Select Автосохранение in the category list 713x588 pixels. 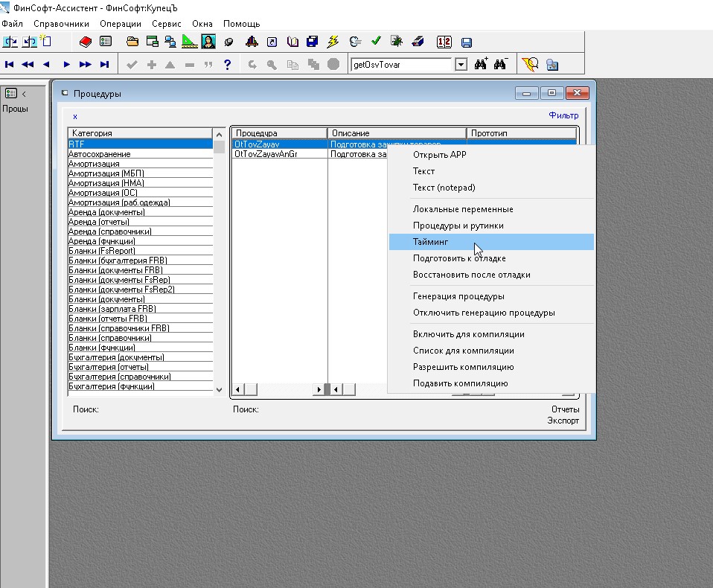click(100, 154)
